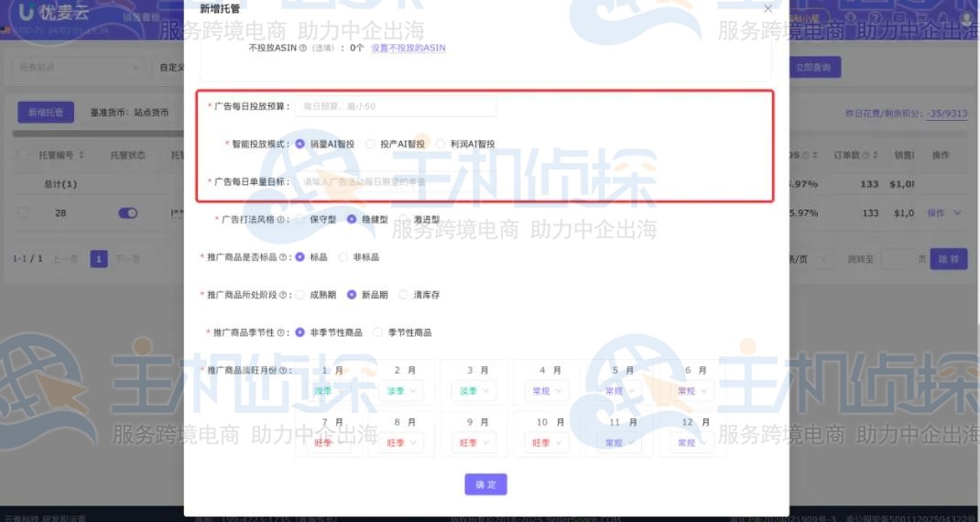Click the 跳转 button in pagination
Screen dimensions: 980x522
pyautogui.click(x=949, y=259)
